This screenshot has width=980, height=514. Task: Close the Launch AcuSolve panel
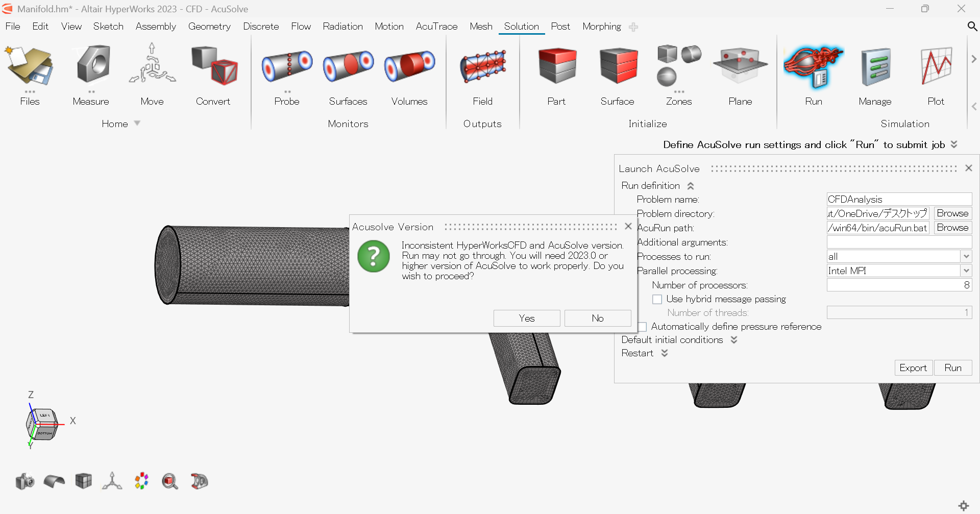(x=968, y=168)
